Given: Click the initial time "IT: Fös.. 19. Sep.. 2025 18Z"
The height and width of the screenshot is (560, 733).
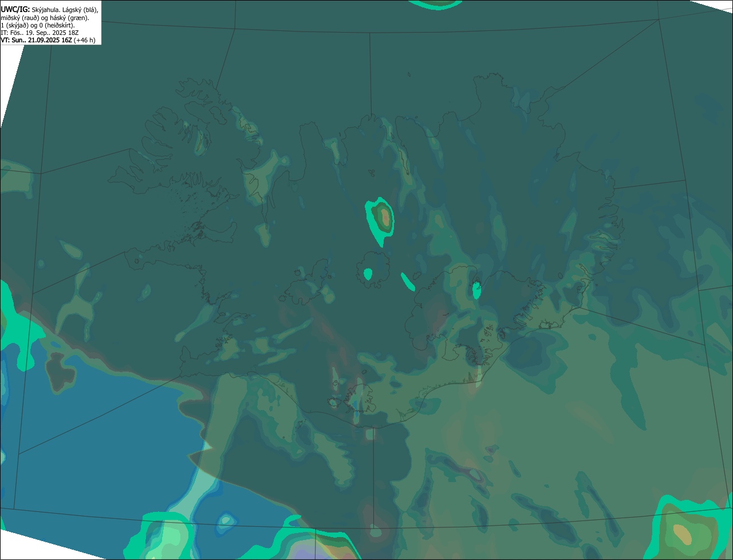Looking at the screenshot, I should (x=40, y=33).
